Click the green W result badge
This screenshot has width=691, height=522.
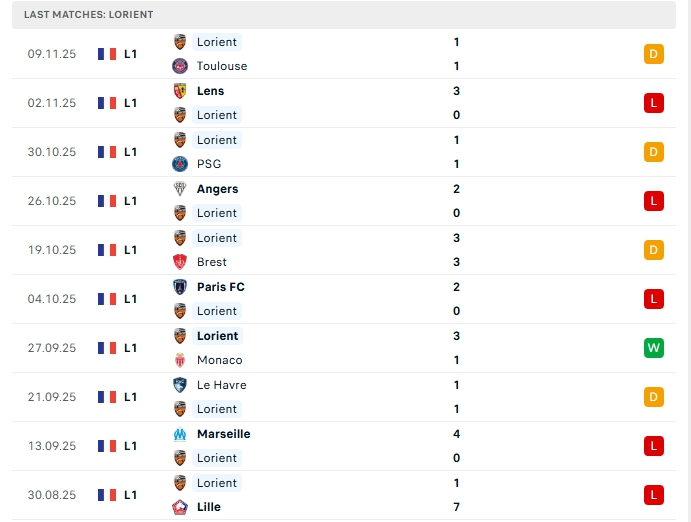pos(654,348)
